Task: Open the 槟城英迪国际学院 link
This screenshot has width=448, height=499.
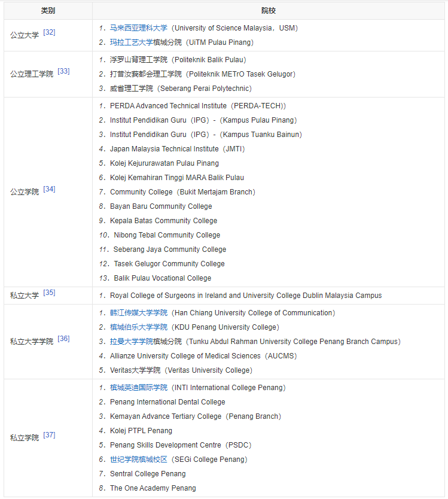Action: click(x=138, y=388)
